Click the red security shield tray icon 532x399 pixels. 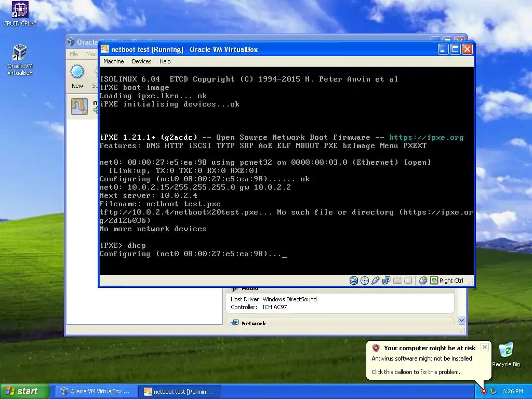click(484, 392)
